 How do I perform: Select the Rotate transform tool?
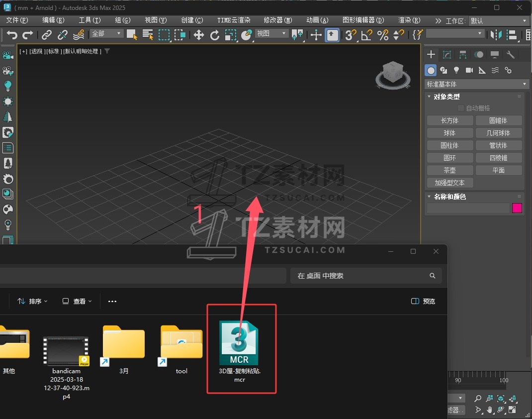tap(215, 35)
